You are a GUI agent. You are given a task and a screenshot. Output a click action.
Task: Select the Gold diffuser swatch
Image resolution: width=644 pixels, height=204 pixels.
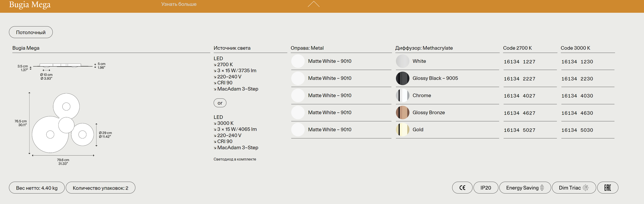pyautogui.click(x=402, y=130)
